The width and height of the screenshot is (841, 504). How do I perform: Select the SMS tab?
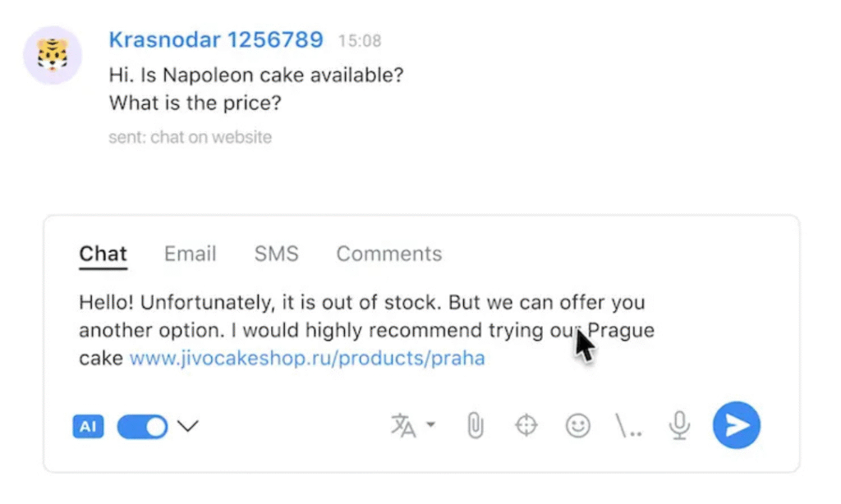coord(276,254)
